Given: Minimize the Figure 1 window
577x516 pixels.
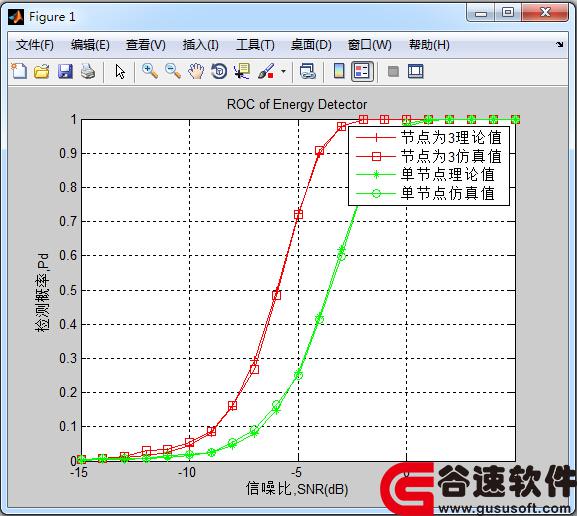Looking at the screenshot, I should pyautogui.click(x=481, y=13).
